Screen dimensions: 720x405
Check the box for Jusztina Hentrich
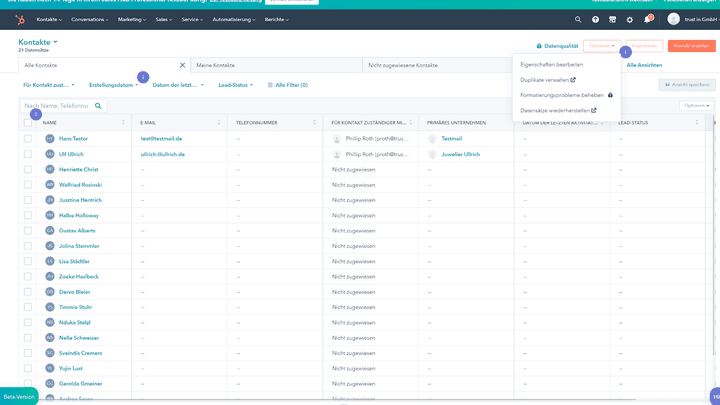click(28, 200)
